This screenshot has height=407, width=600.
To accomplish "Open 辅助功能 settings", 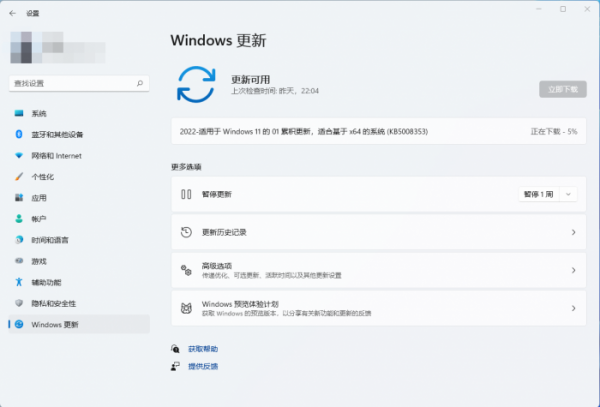I will pyautogui.click(x=79, y=282).
